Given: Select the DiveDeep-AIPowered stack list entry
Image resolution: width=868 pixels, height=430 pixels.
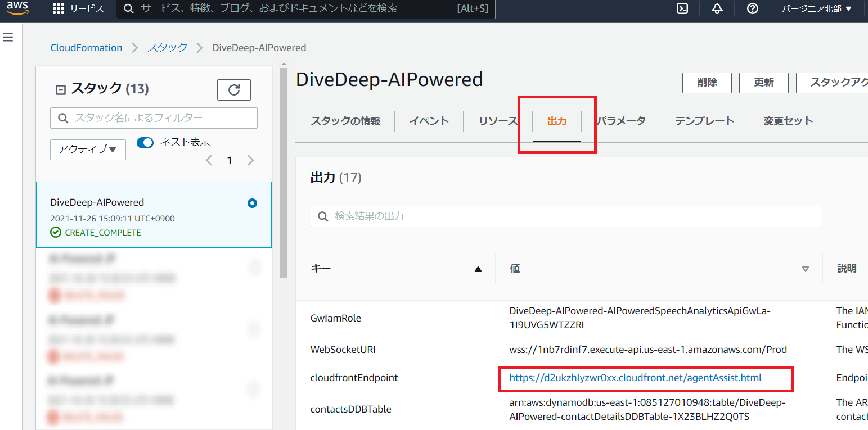Looking at the screenshot, I should (x=154, y=215).
